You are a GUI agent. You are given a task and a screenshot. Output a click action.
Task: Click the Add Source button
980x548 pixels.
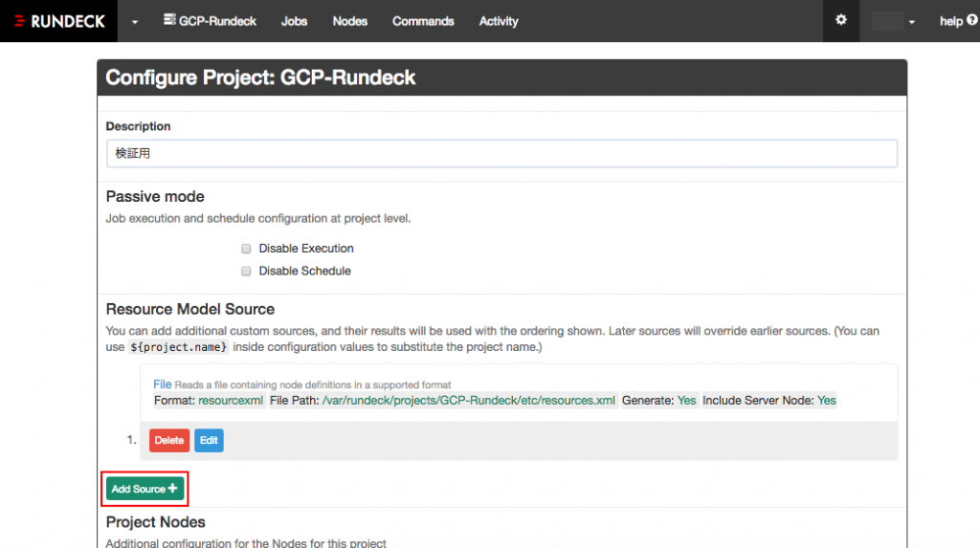point(145,489)
